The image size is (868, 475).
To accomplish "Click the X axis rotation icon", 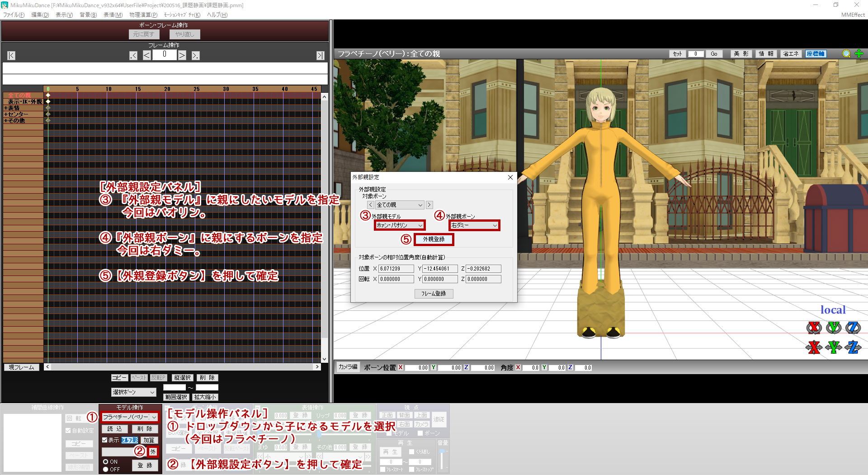I will tap(814, 327).
